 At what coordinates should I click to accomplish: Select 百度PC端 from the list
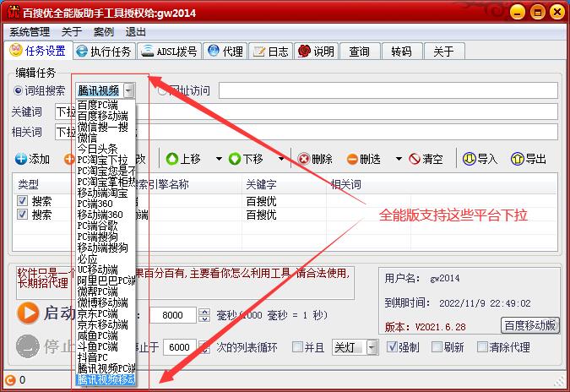point(106,105)
